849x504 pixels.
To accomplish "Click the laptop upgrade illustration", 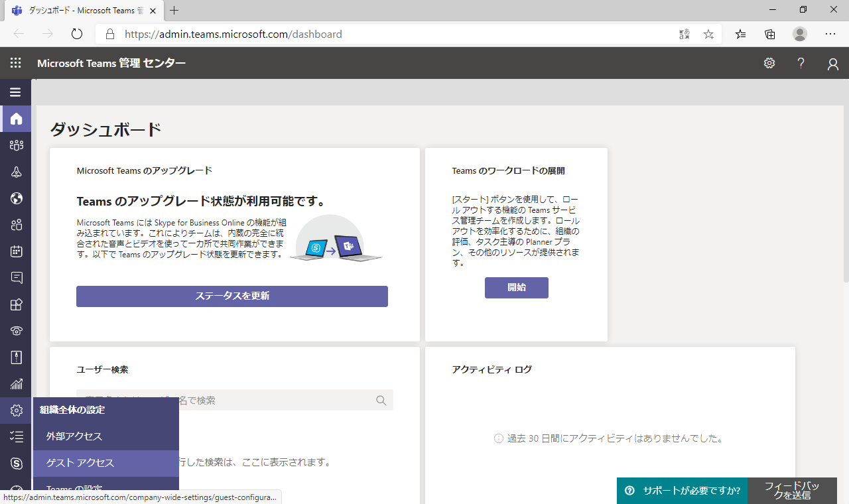I will pyautogui.click(x=336, y=239).
